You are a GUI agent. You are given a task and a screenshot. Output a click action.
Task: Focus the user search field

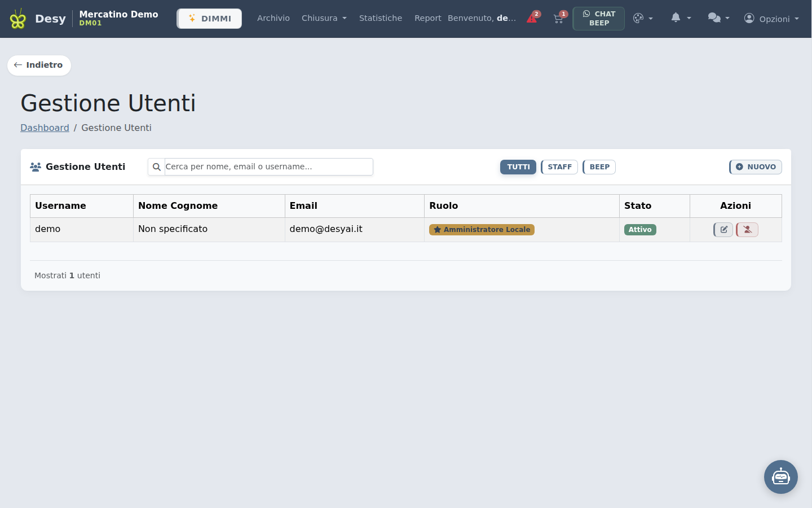pos(268,167)
